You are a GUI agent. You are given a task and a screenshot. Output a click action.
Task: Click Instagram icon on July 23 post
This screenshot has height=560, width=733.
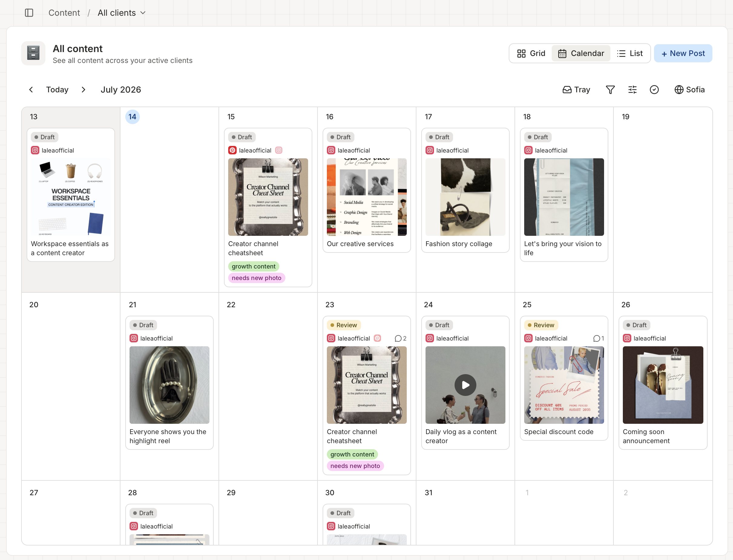(x=331, y=338)
